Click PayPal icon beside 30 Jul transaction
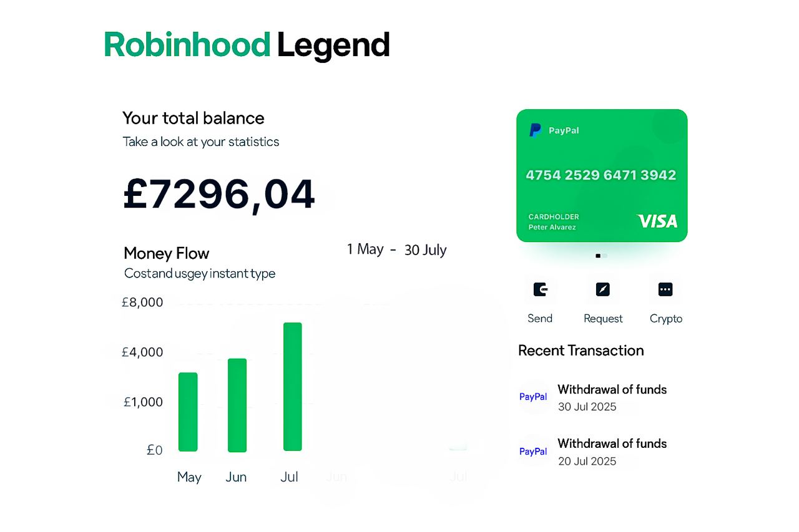 (x=533, y=397)
